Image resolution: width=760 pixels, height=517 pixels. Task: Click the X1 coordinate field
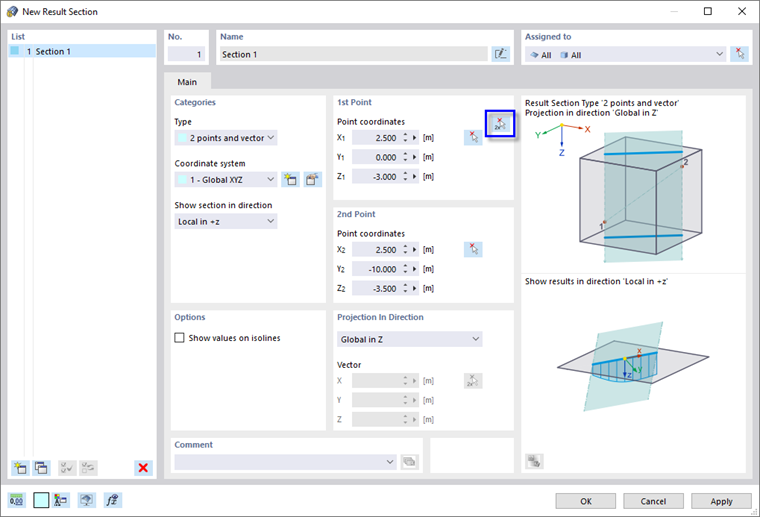point(377,138)
